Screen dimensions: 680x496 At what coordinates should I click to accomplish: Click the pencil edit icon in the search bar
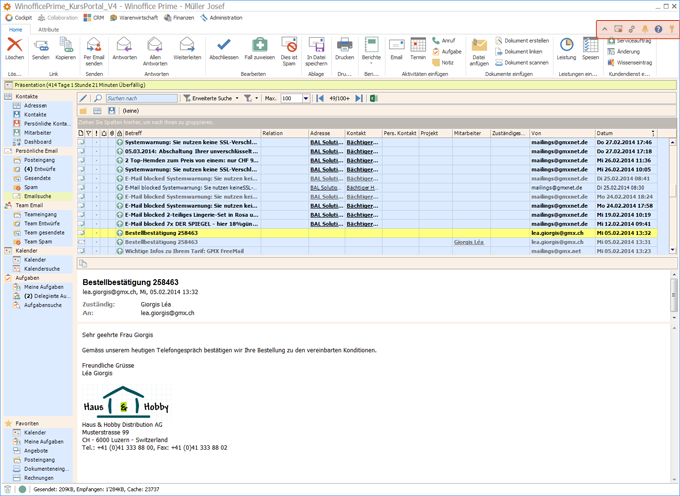tap(83, 98)
